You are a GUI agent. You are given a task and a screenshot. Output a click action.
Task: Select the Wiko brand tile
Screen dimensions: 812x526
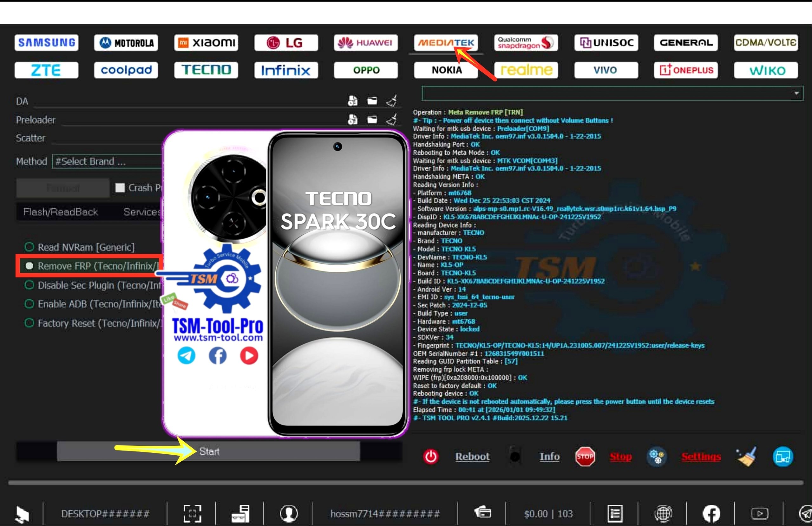[766, 70]
